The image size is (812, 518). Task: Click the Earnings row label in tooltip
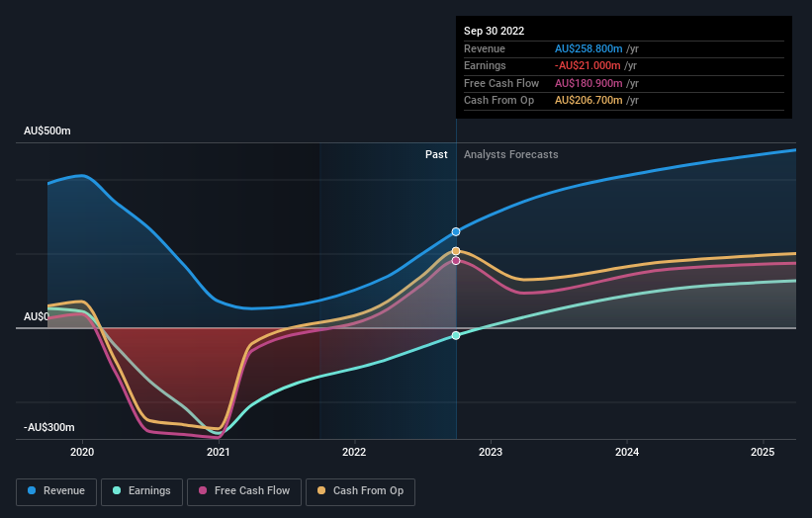485,65
